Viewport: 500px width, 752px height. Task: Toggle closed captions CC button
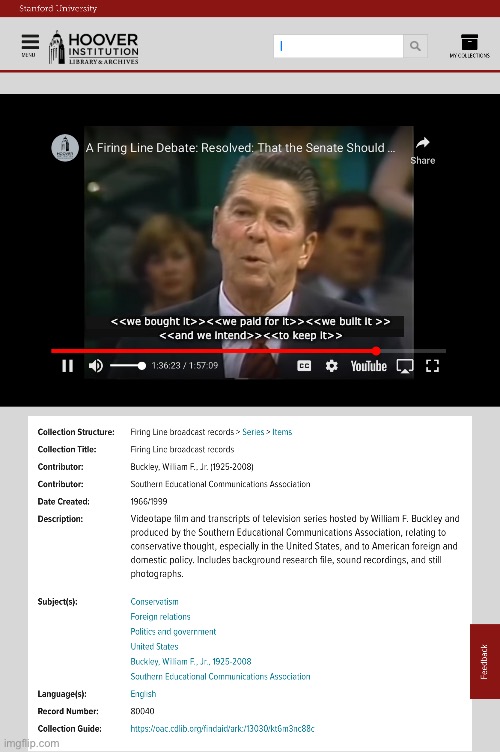click(x=304, y=366)
